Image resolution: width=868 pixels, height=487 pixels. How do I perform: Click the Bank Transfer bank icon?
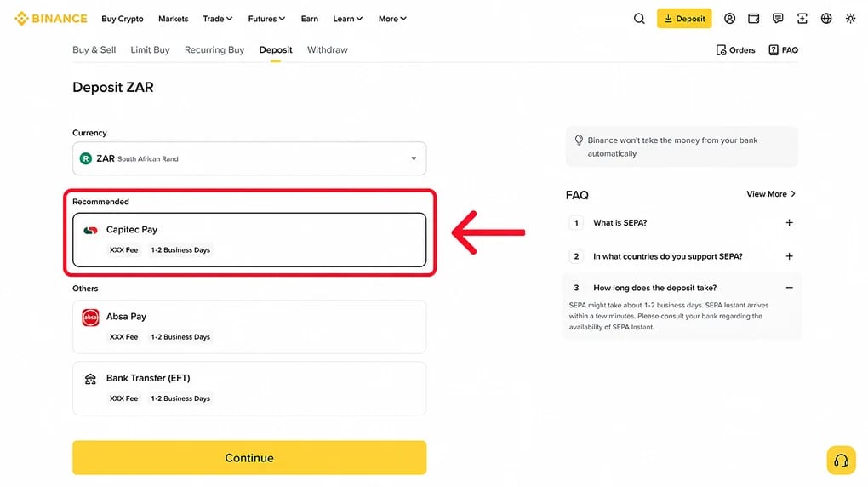click(90, 379)
